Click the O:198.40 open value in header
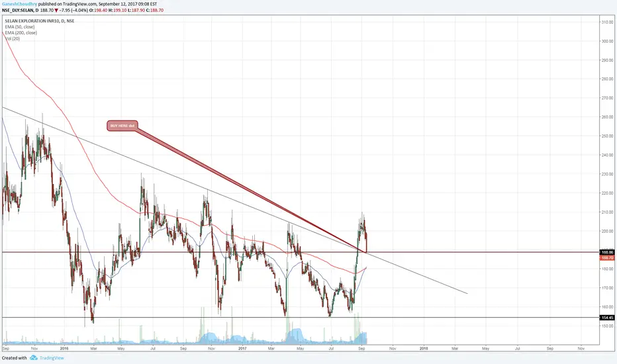This screenshot has height=364, width=617. pyautogui.click(x=97, y=10)
